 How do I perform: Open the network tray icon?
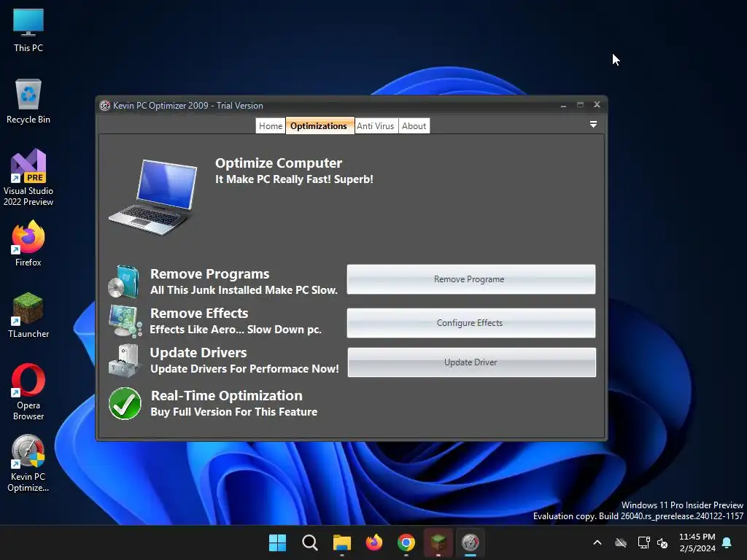[643, 542]
